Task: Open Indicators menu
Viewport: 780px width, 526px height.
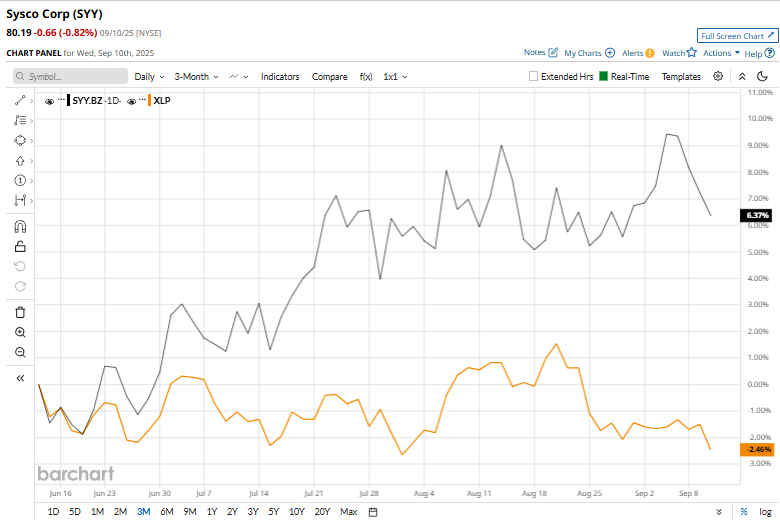Action: coord(280,77)
